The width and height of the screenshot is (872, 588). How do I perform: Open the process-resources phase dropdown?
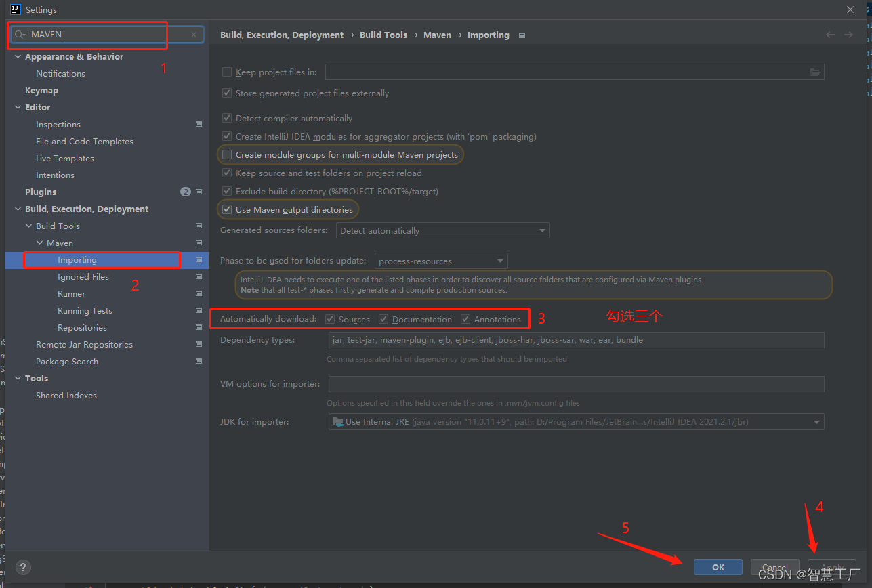pos(501,261)
